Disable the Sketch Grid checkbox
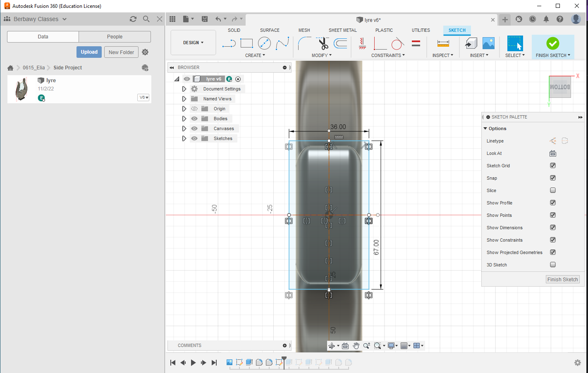Screen dimensions: 588x373 click(x=552, y=166)
